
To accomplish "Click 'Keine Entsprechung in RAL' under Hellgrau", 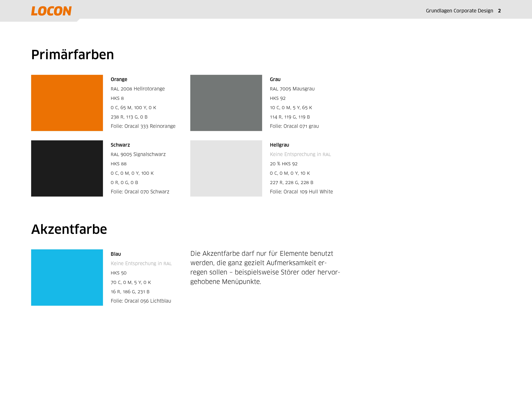I will pyautogui.click(x=300, y=154).
